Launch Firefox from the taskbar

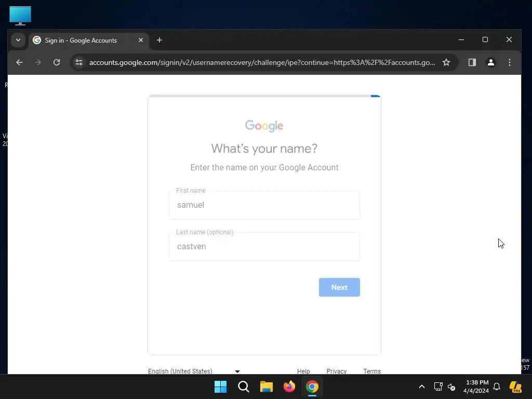pyautogui.click(x=289, y=387)
